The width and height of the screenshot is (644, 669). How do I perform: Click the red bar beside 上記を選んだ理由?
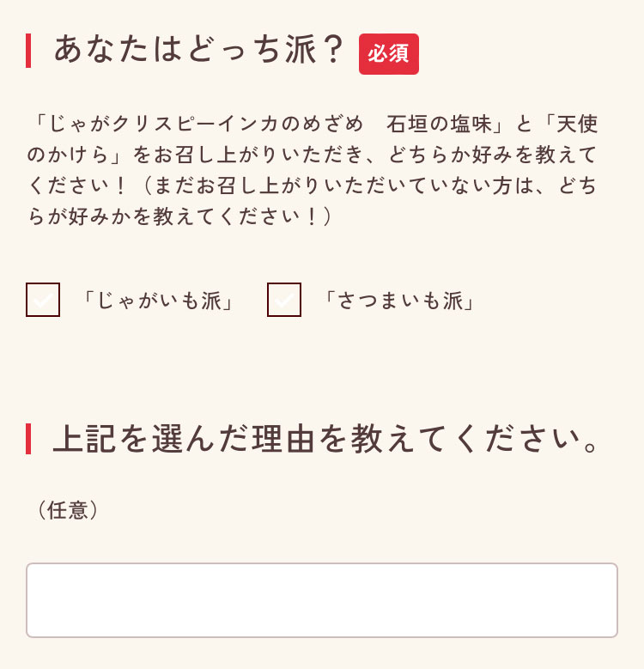point(28,439)
